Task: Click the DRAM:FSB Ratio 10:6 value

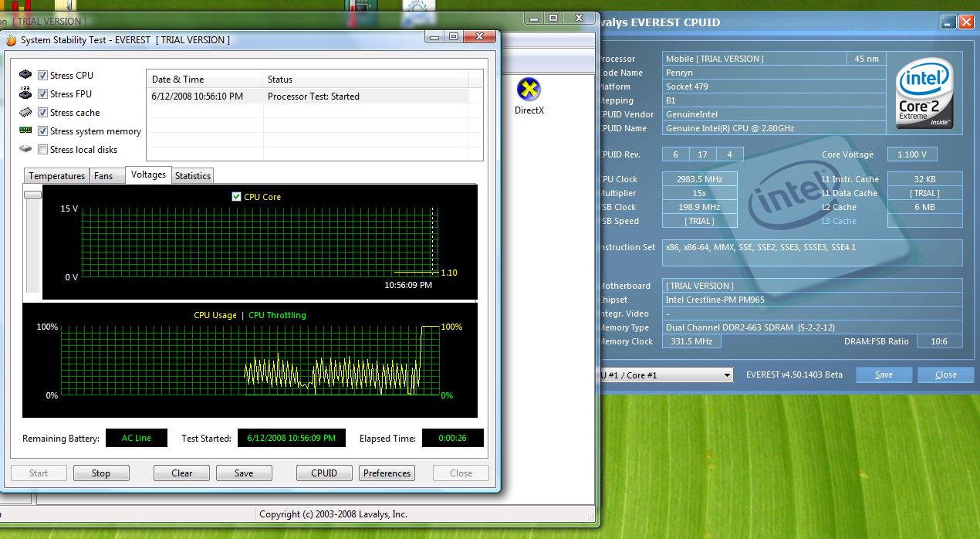Action: [x=939, y=341]
